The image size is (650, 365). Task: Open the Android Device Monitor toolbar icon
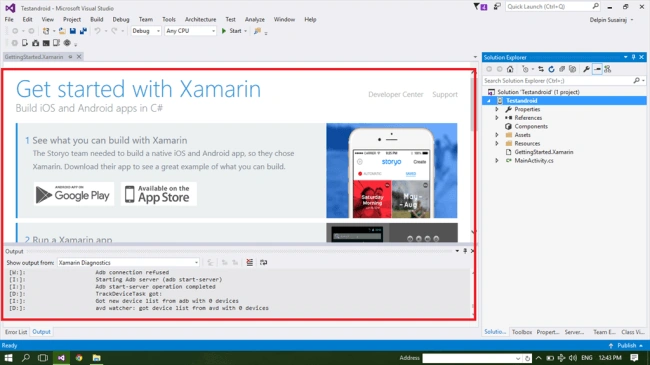click(x=56, y=43)
